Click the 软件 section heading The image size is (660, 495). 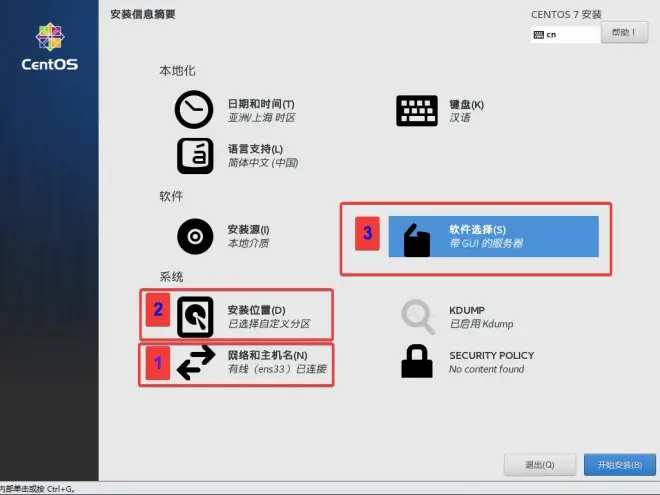[x=171, y=196]
